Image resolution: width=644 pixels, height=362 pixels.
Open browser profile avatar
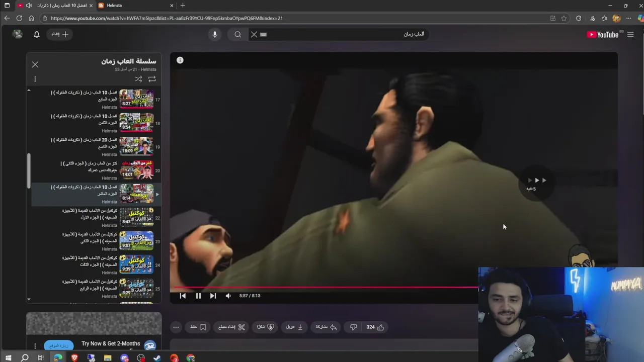[x=617, y=18]
